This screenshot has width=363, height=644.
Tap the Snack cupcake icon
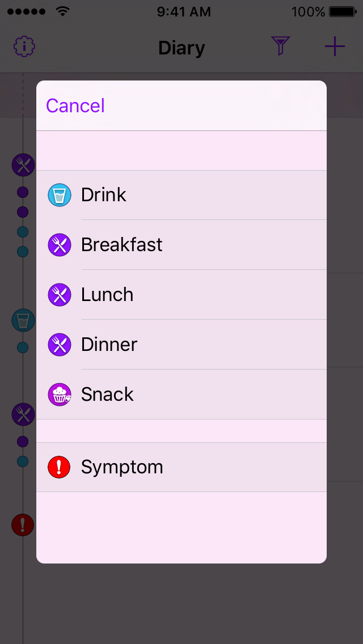60,395
